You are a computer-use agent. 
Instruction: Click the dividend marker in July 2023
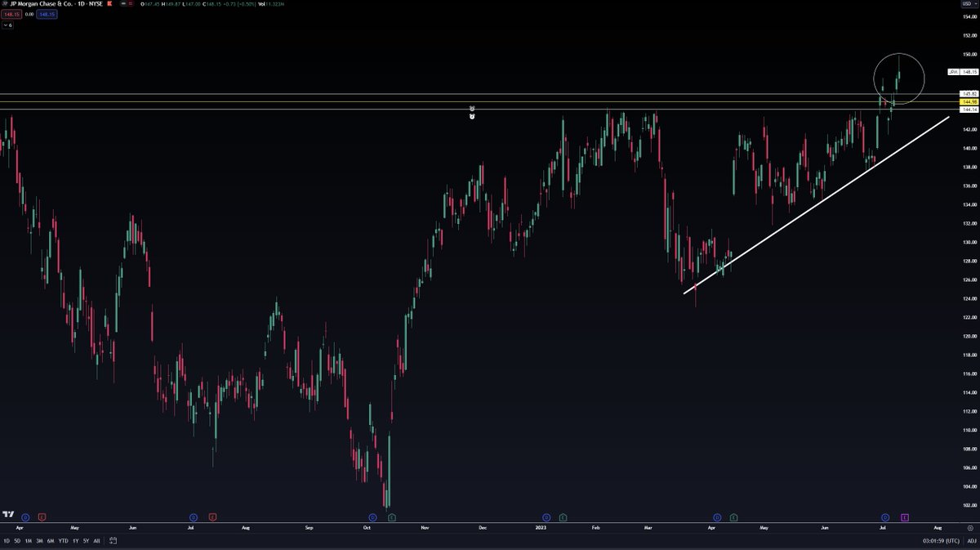885,517
